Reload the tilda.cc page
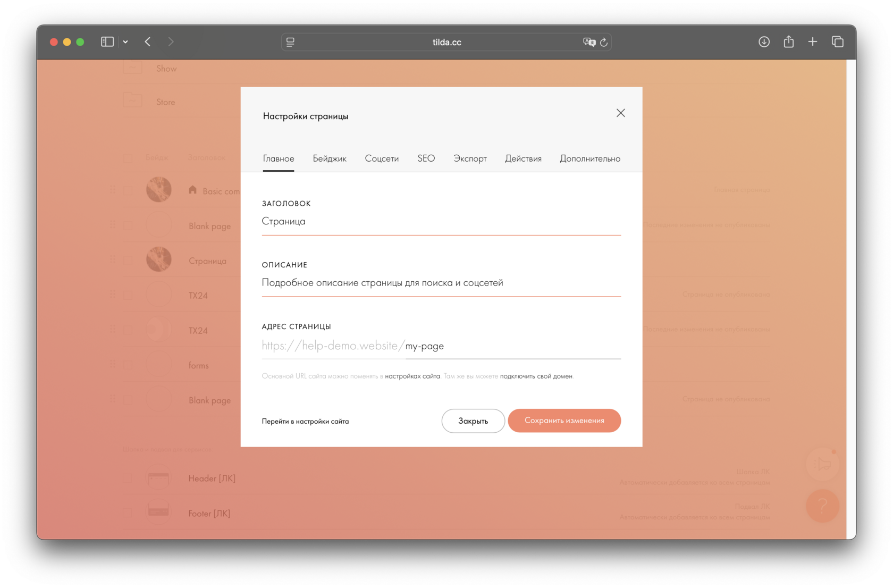The height and width of the screenshot is (588, 893). pos(604,42)
